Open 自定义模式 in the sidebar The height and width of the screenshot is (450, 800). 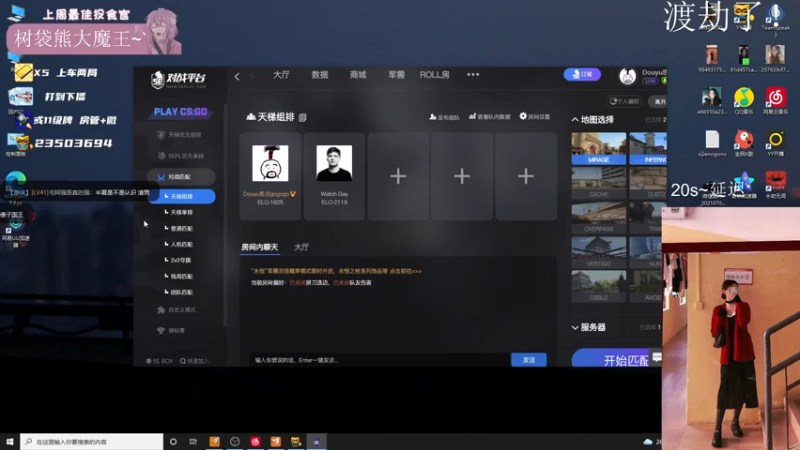pyautogui.click(x=177, y=310)
